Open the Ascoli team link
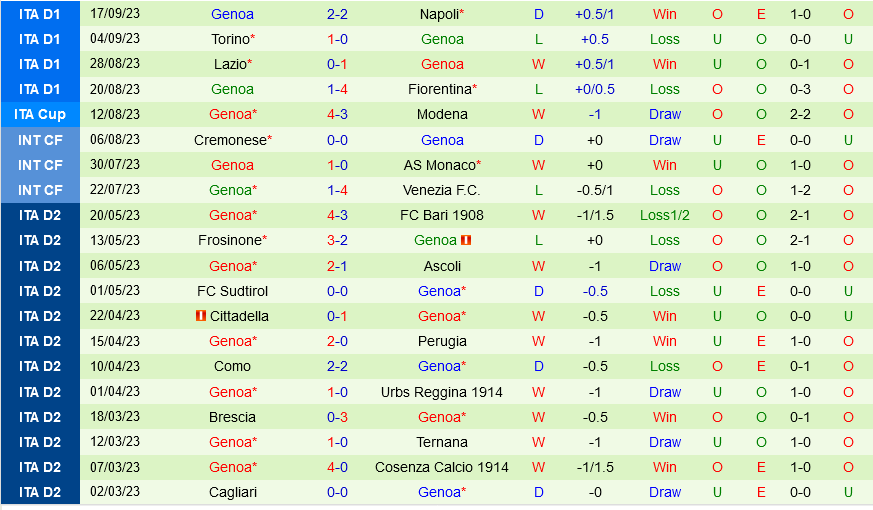 click(442, 266)
